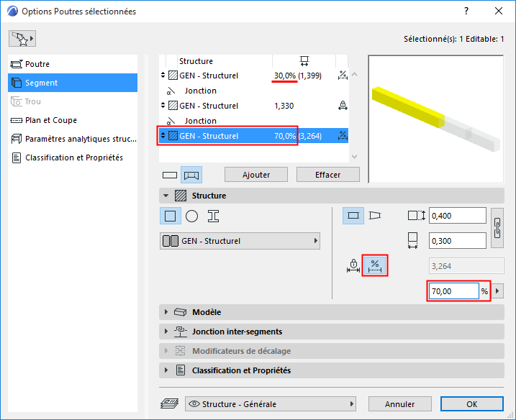Click the layer stack icon
This screenshot has width=516, height=420.
click(169, 403)
